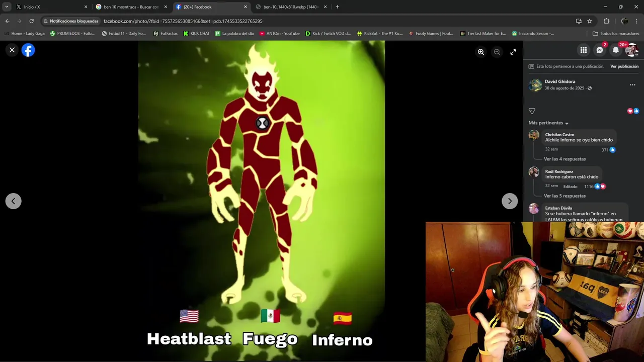Open the Home - Lady Gaga bookmark
This screenshot has height=362, width=644.
tap(24, 34)
